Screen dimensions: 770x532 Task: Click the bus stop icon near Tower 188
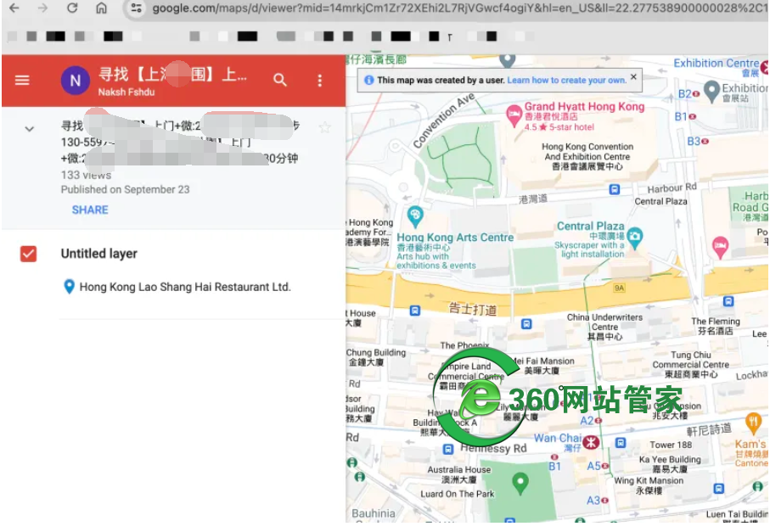coord(621,443)
